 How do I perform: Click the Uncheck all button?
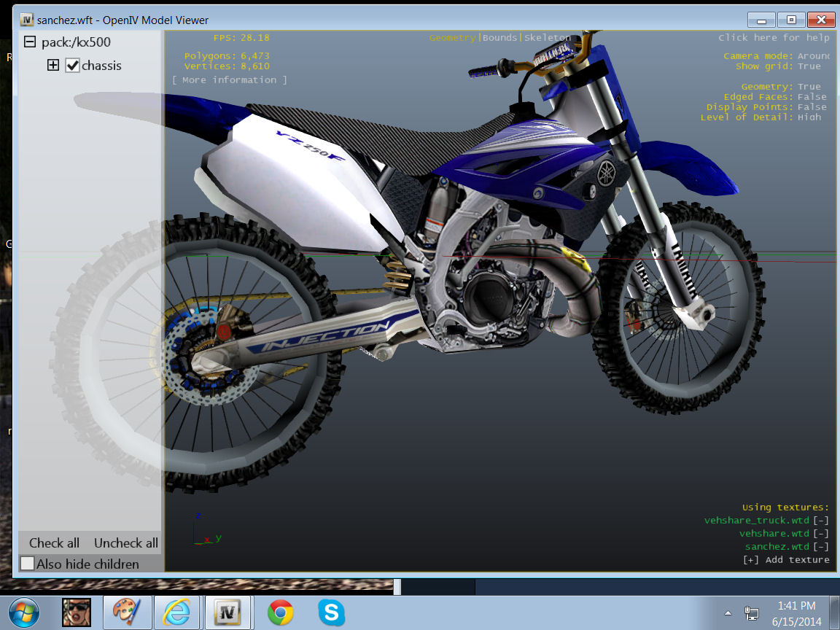126,542
